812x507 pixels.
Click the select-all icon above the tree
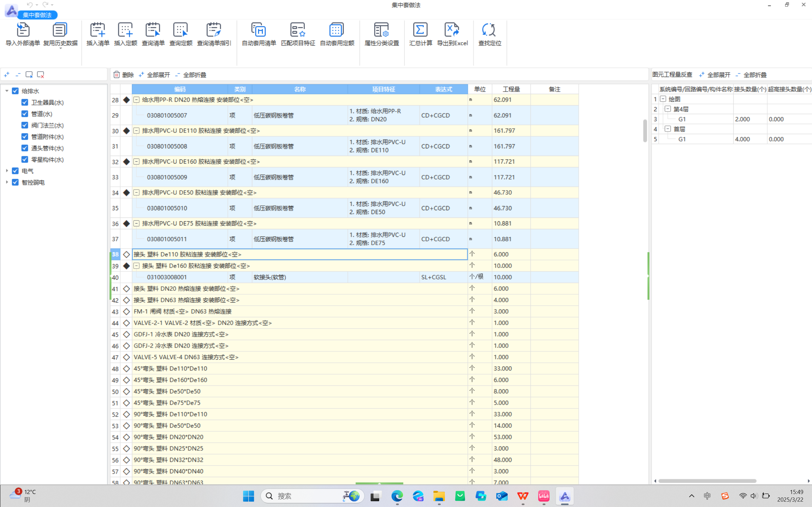click(x=29, y=75)
